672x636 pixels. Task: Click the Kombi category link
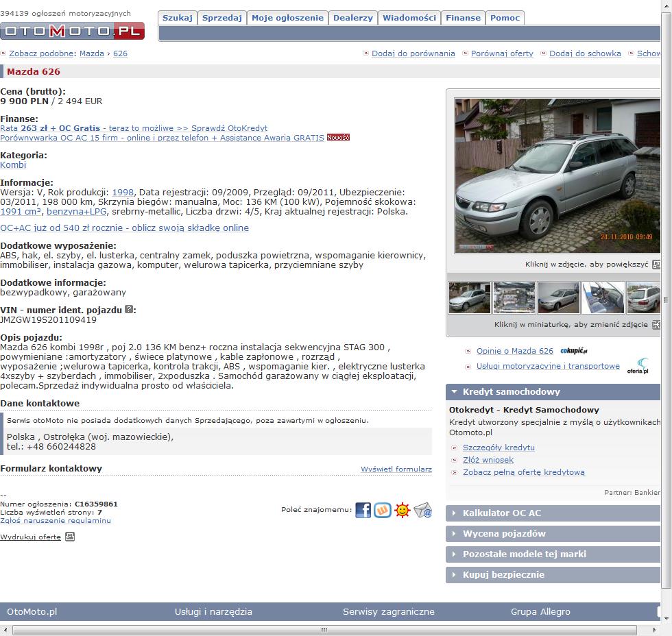pos(13,165)
